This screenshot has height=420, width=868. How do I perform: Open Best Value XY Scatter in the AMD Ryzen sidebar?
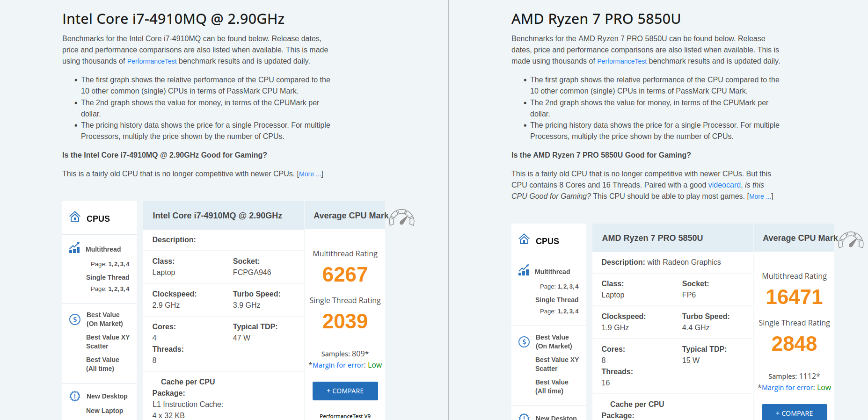(x=557, y=364)
